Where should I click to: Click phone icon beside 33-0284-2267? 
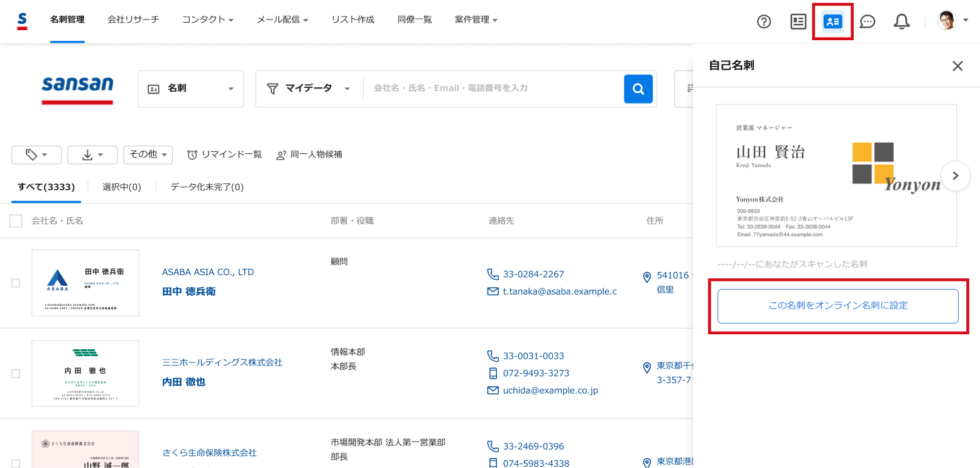click(x=493, y=275)
